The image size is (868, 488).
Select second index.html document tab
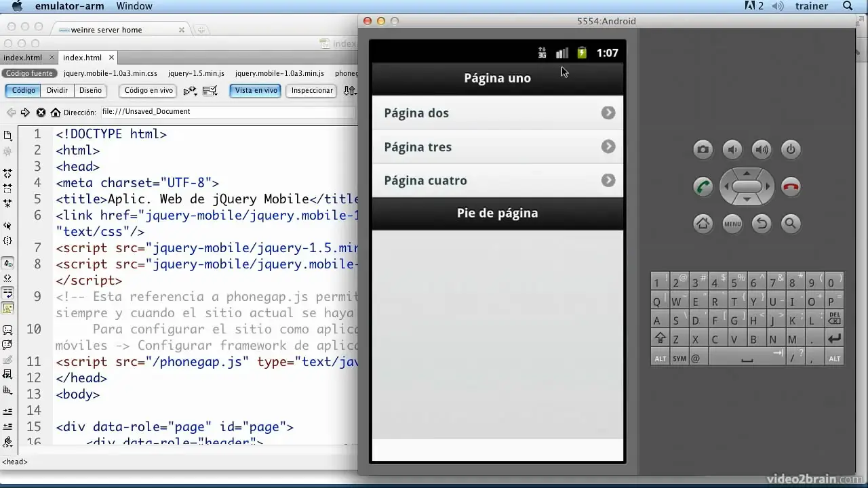click(x=82, y=58)
